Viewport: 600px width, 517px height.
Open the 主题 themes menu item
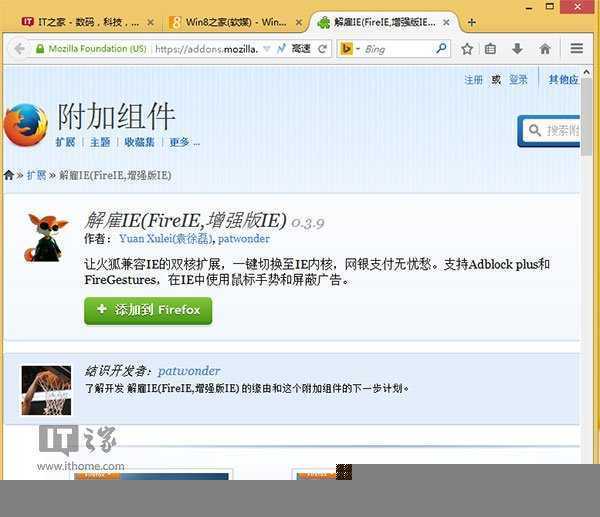click(100, 142)
